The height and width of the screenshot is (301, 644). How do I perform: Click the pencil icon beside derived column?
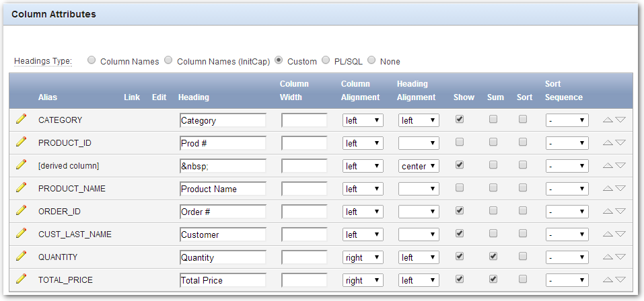point(21,165)
